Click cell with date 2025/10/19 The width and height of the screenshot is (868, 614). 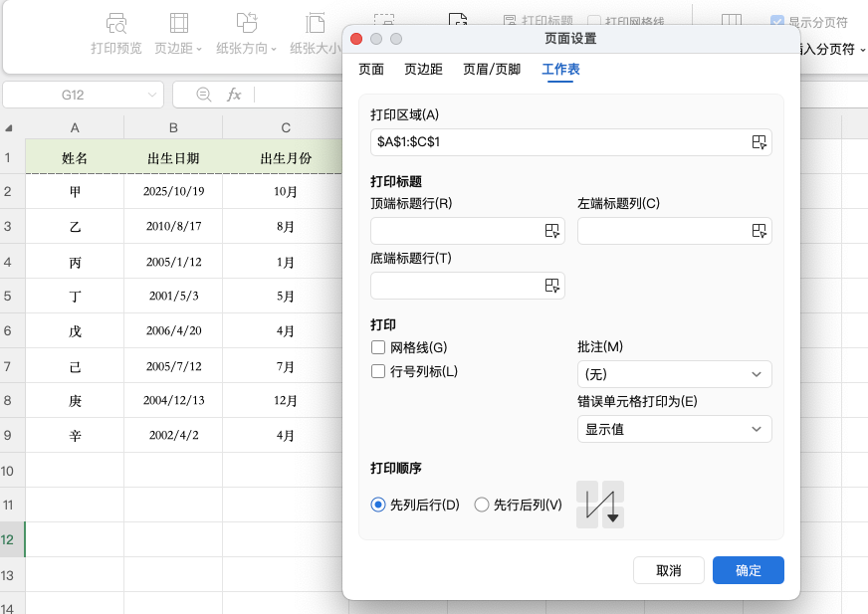pos(173,191)
